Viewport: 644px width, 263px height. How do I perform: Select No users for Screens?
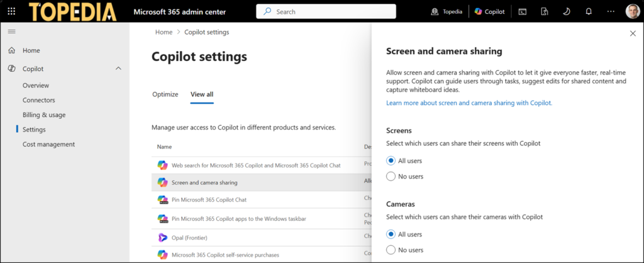[391, 176]
